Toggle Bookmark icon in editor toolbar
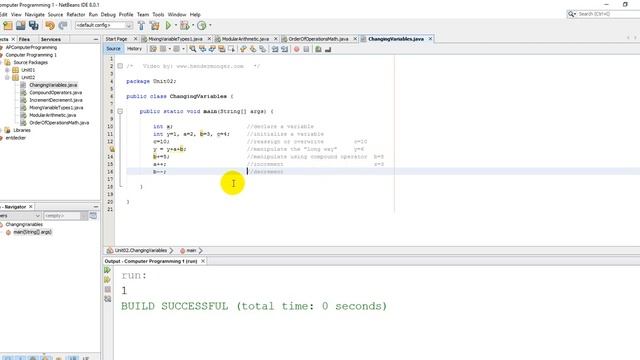This screenshot has height=360, width=640. point(263,49)
